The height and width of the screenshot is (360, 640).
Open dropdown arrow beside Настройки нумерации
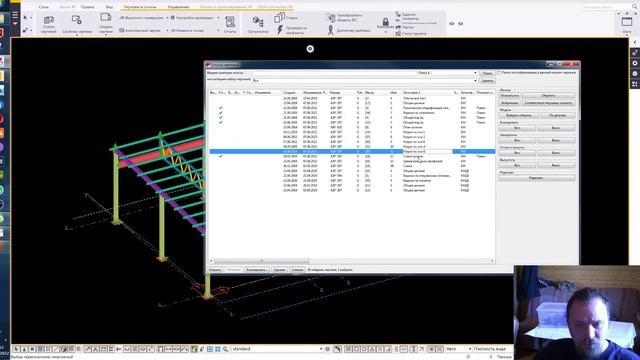(218, 18)
